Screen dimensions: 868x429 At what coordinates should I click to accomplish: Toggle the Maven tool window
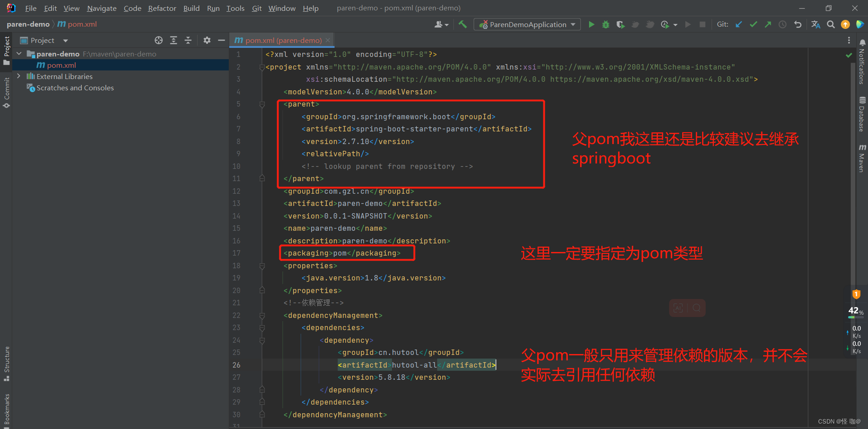pos(862,158)
